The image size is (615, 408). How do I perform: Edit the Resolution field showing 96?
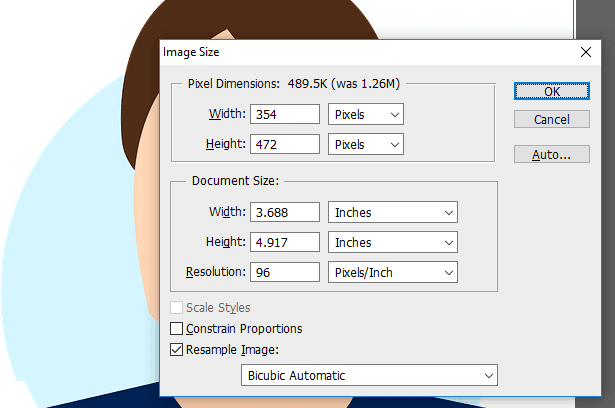[285, 272]
